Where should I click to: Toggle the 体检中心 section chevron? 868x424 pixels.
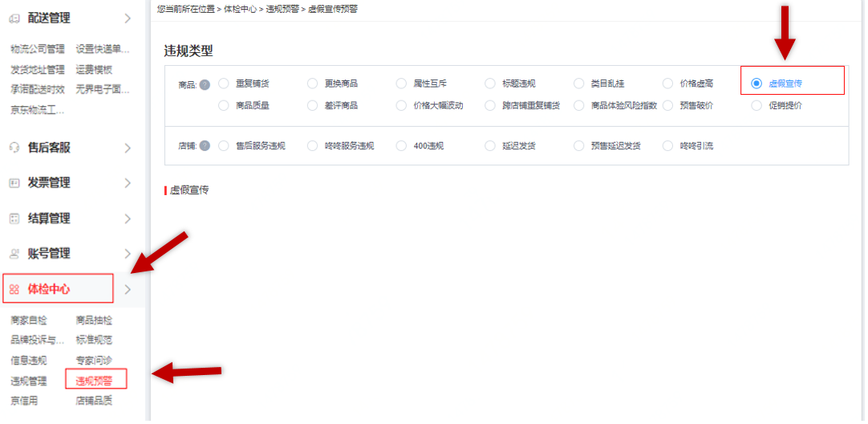pos(128,289)
